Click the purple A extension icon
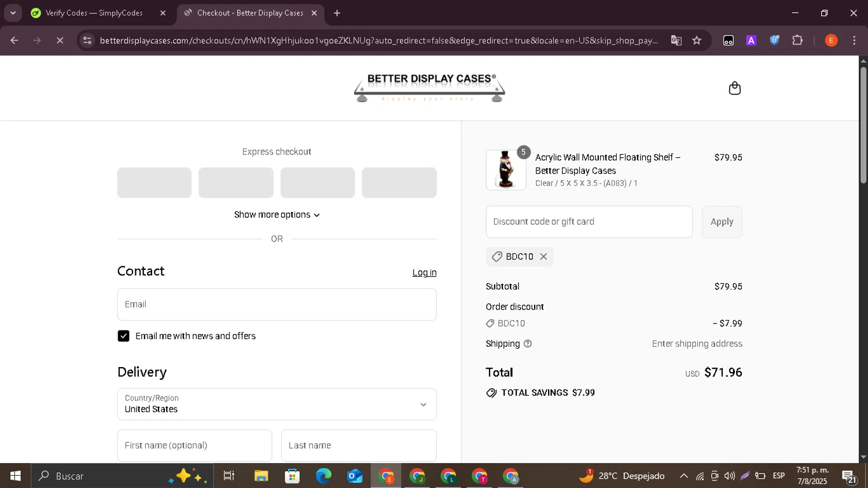The width and height of the screenshot is (868, 488). pos(751,41)
